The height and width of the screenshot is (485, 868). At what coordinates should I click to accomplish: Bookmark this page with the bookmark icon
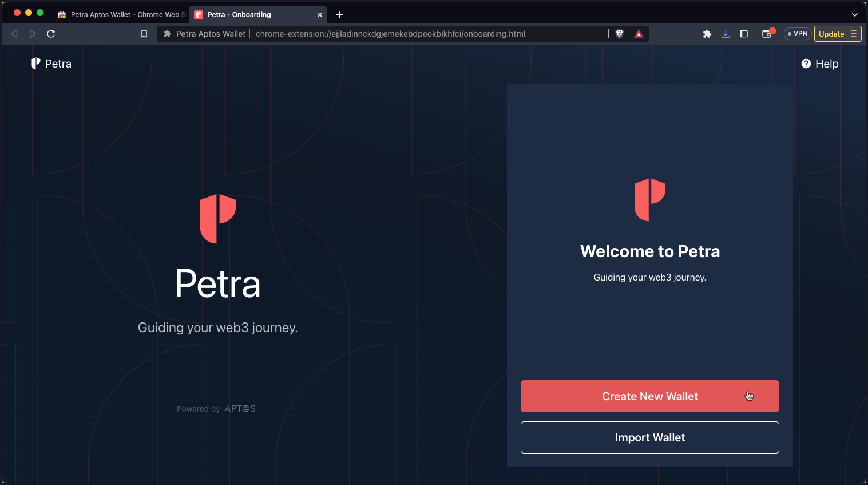click(144, 34)
